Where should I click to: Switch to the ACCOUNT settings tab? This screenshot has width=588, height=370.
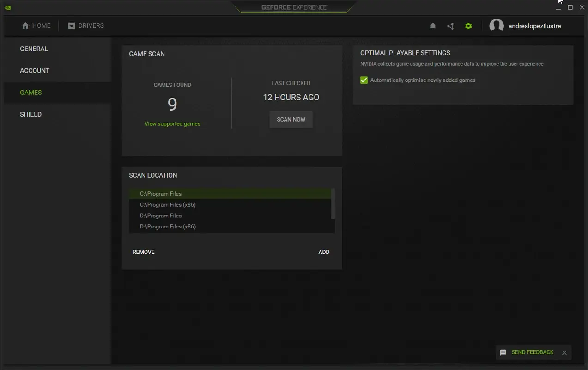tap(35, 70)
